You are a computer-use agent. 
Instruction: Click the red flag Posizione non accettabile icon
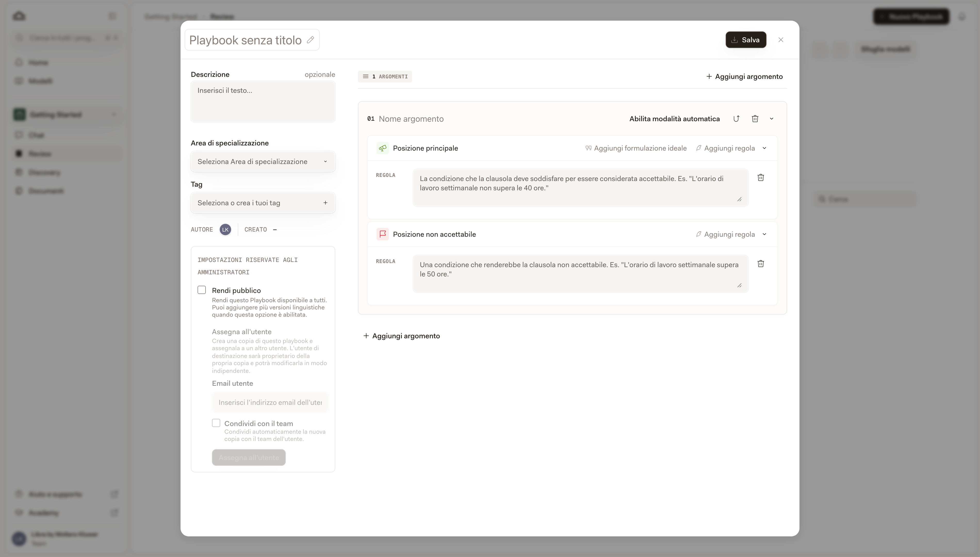382,234
